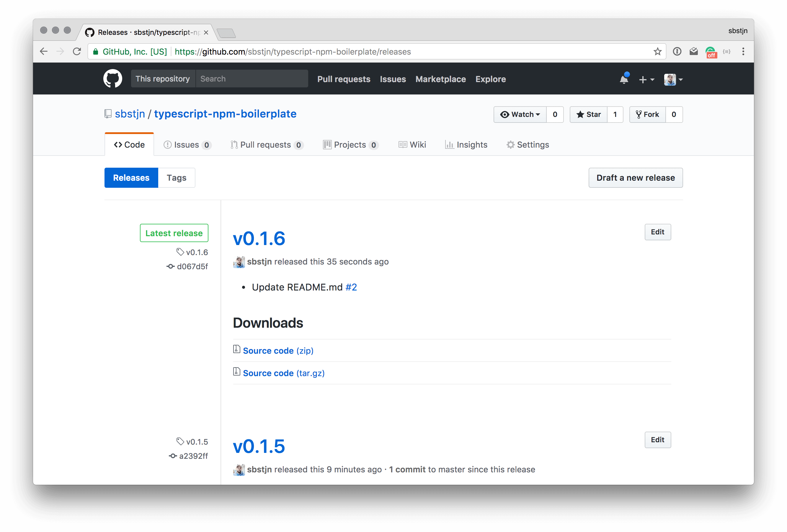Click the Code tab icon
This screenshot has width=787, height=532.
117,144
